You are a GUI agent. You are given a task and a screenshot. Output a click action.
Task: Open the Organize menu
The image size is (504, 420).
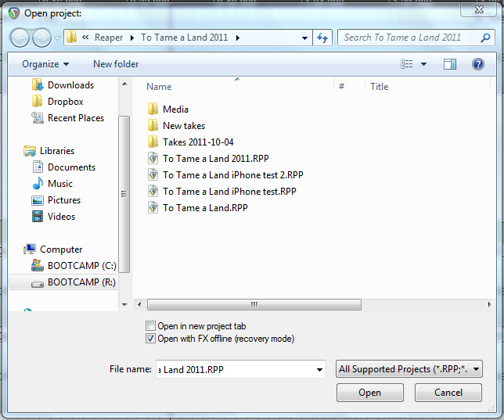tap(45, 64)
